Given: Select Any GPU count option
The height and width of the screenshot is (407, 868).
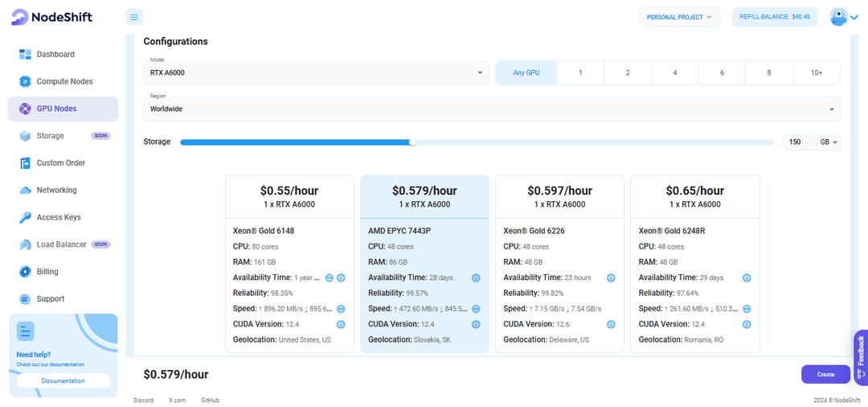Looking at the screenshot, I should coord(526,72).
